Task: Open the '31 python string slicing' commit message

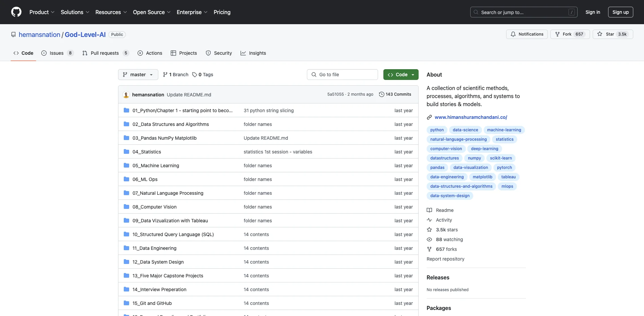Action: point(269,110)
